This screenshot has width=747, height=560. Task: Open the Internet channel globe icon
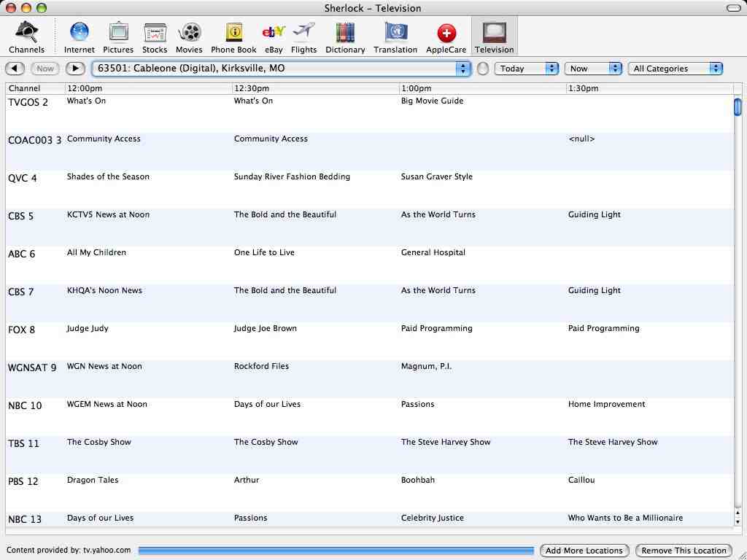tap(79, 37)
